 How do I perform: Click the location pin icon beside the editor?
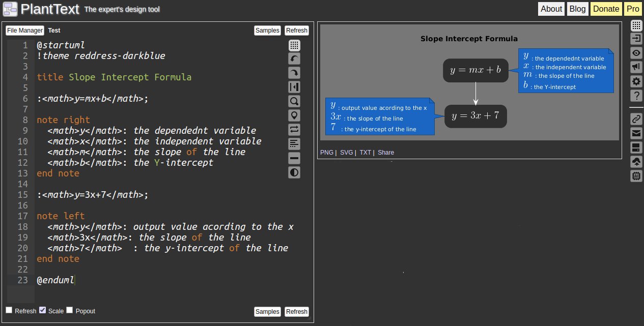(294, 115)
